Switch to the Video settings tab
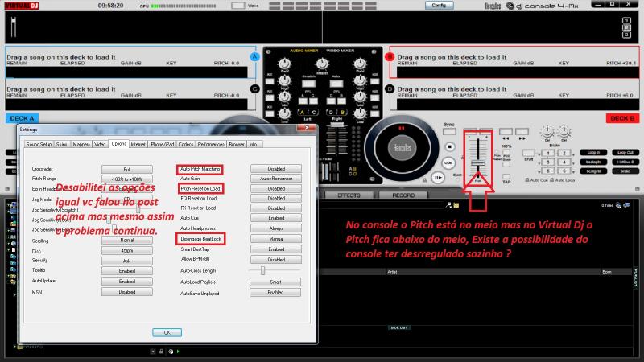644x362 pixels. tap(100, 145)
